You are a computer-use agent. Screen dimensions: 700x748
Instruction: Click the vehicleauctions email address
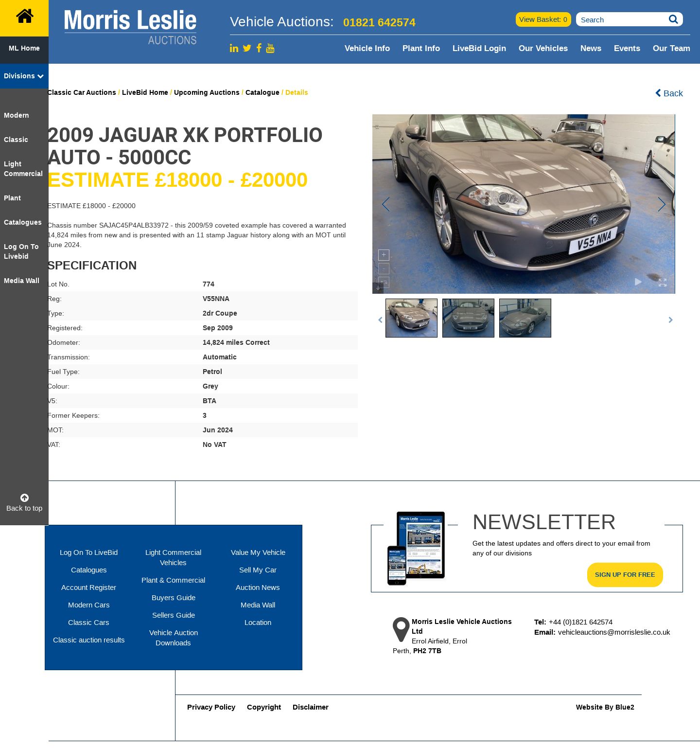(x=614, y=632)
